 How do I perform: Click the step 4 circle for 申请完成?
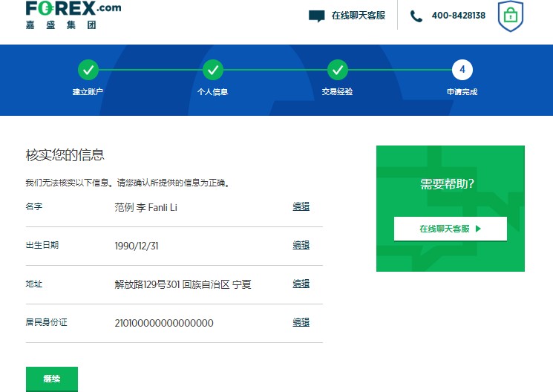click(x=462, y=70)
